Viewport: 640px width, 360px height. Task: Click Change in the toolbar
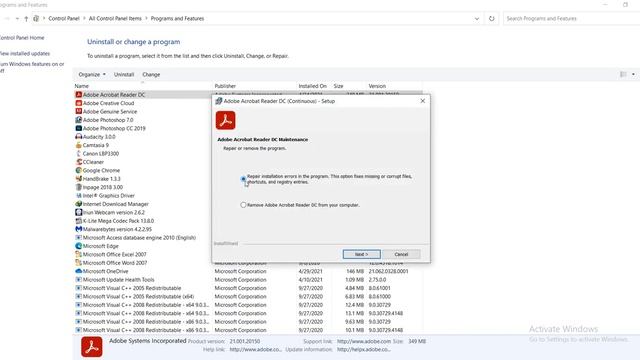(x=151, y=75)
